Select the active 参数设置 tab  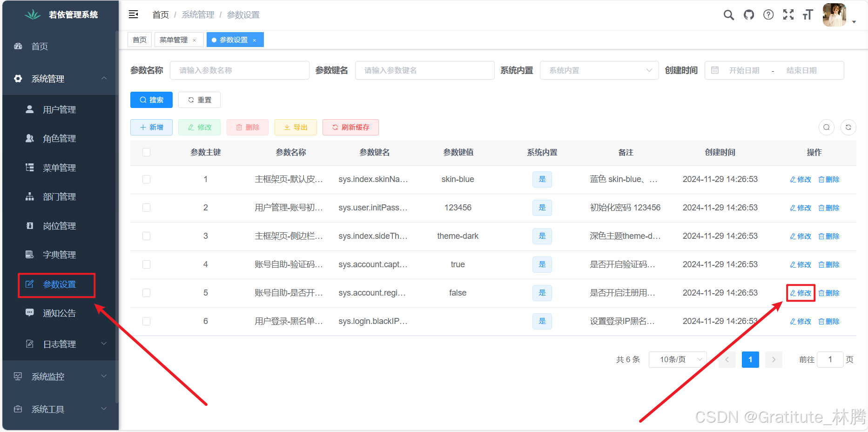point(235,40)
